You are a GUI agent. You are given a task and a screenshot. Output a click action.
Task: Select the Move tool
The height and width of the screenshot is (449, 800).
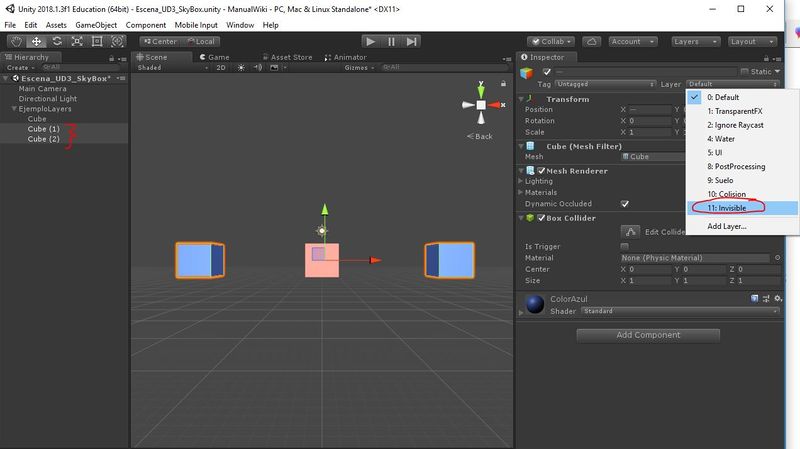[36, 41]
